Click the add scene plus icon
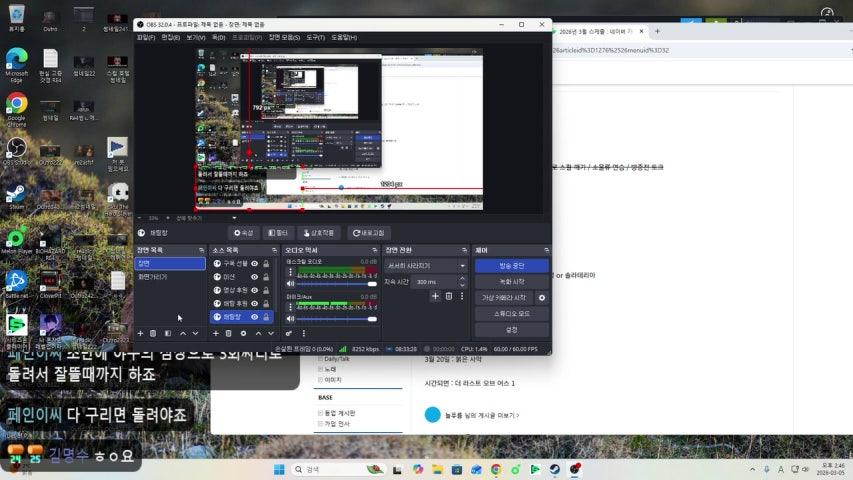853x480 pixels. click(x=140, y=333)
